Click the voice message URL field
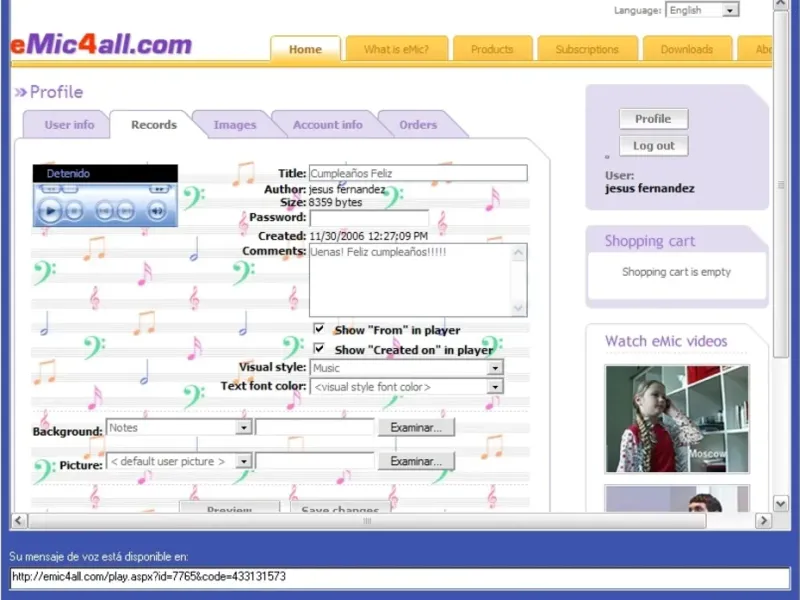Screen dimensions: 800x600 (399, 577)
